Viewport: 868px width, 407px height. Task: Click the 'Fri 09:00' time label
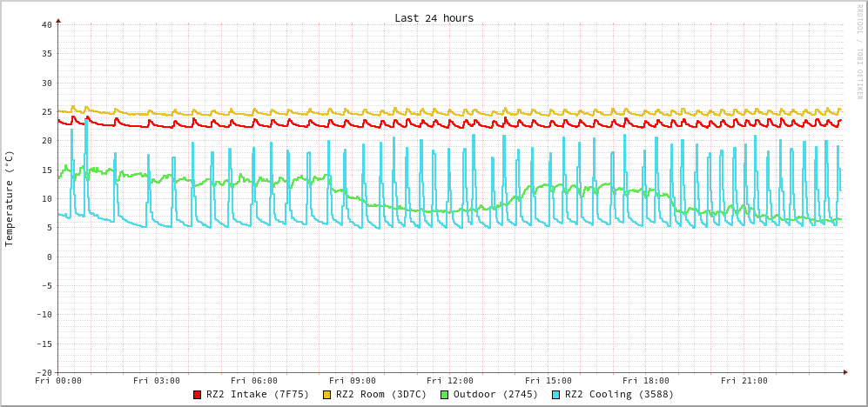click(352, 380)
